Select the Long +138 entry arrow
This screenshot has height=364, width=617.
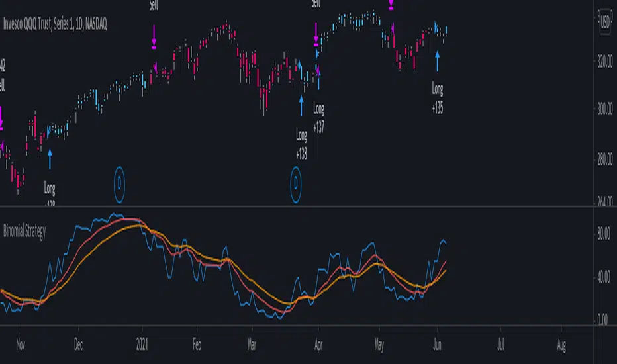(x=301, y=105)
